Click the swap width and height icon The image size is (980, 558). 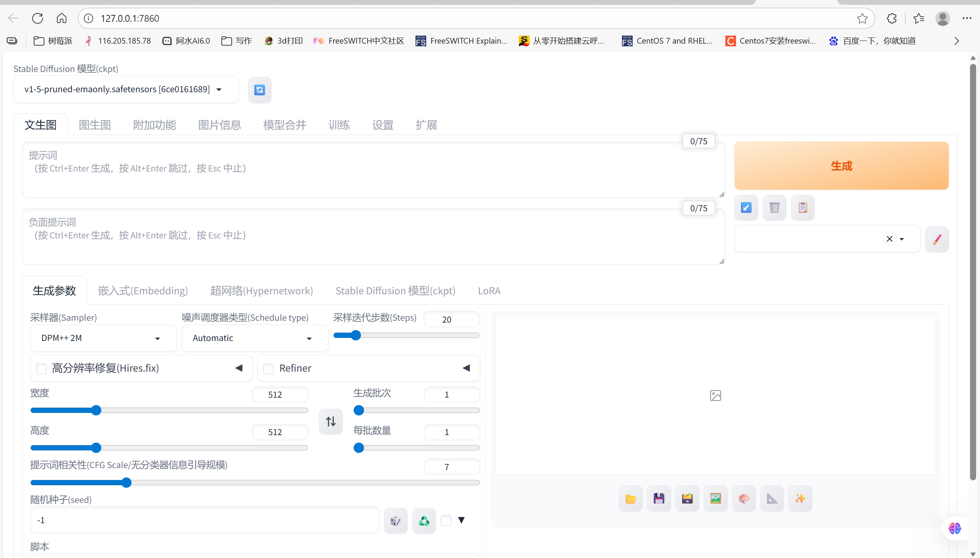[330, 421]
